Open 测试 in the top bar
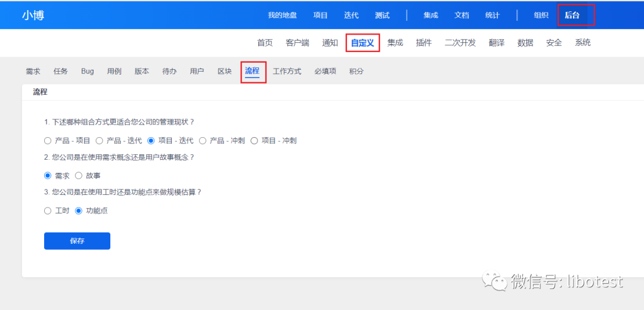This screenshot has width=644, height=310. click(382, 15)
